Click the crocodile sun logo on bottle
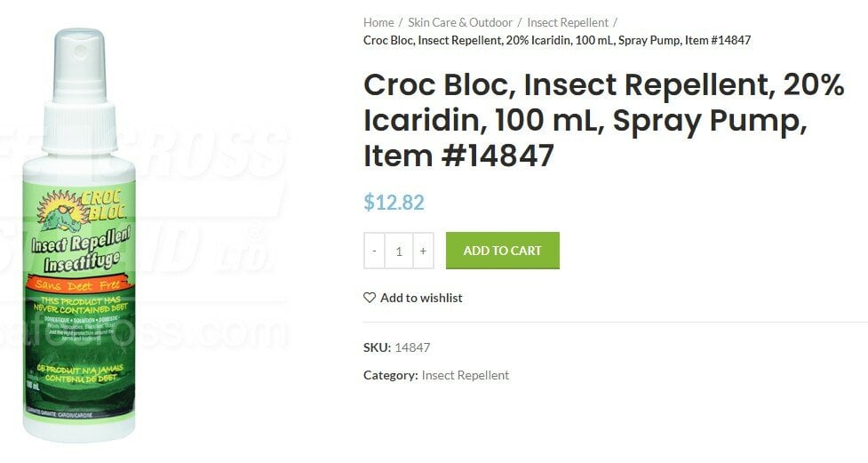This screenshot has width=868, height=463. click(x=62, y=210)
